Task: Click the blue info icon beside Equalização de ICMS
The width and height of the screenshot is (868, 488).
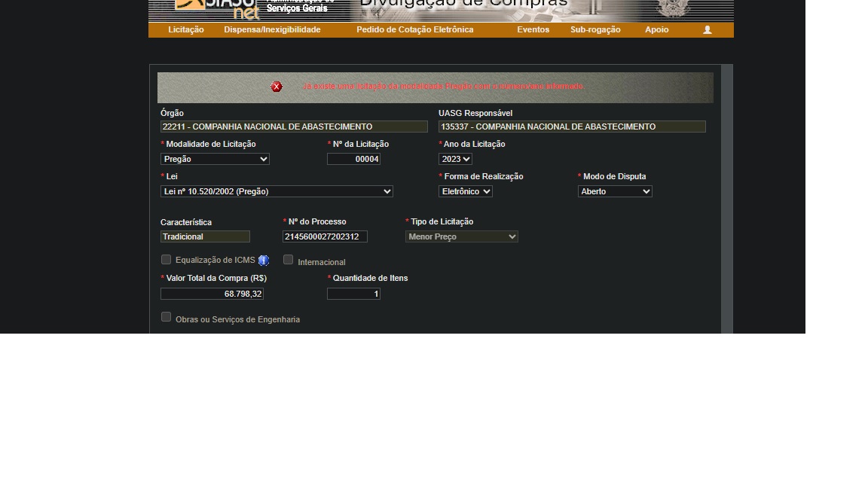Action: (264, 261)
